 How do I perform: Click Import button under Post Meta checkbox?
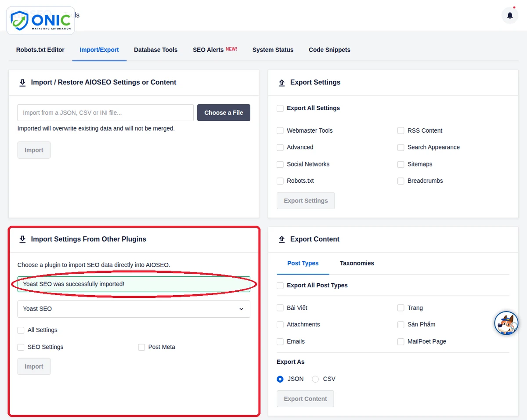(x=34, y=366)
